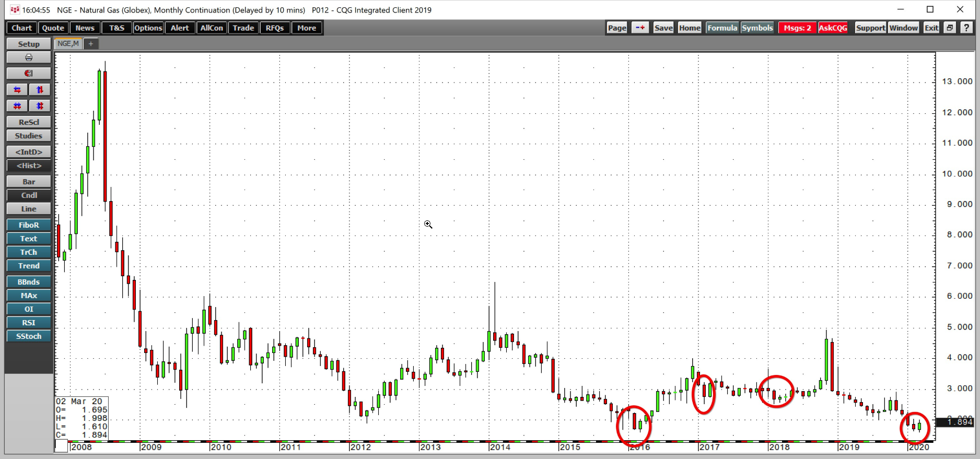Expand the More menu
This screenshot has width=980, height=459.
[307, 28]
